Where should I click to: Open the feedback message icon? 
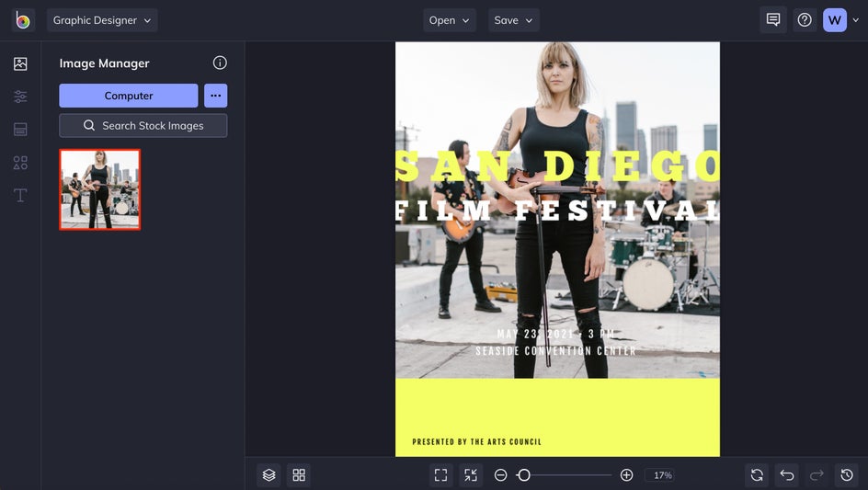click(773, 20)
